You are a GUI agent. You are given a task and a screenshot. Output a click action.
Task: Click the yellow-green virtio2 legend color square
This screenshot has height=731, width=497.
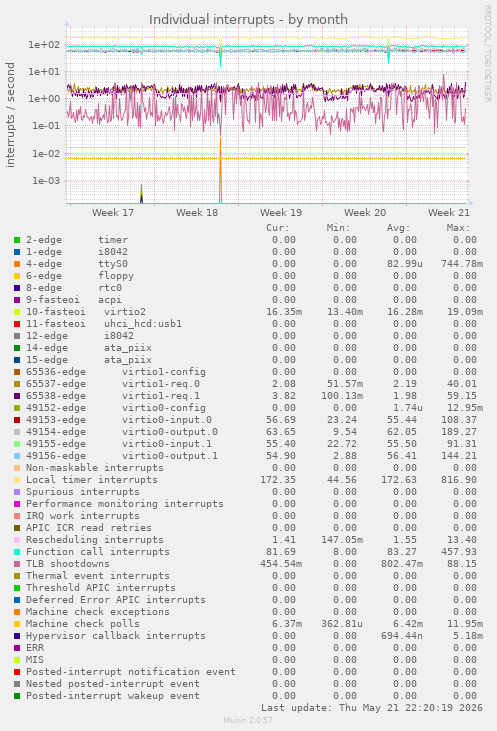(x=17, y=312)
